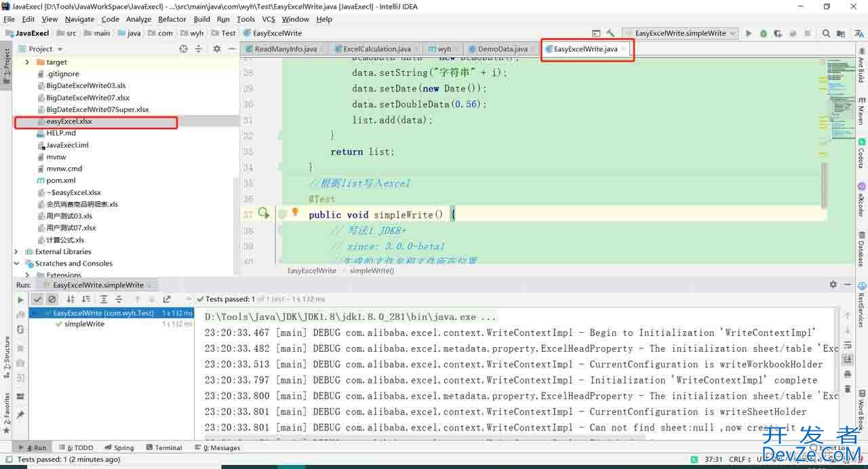Sort test results by duration

86,299
